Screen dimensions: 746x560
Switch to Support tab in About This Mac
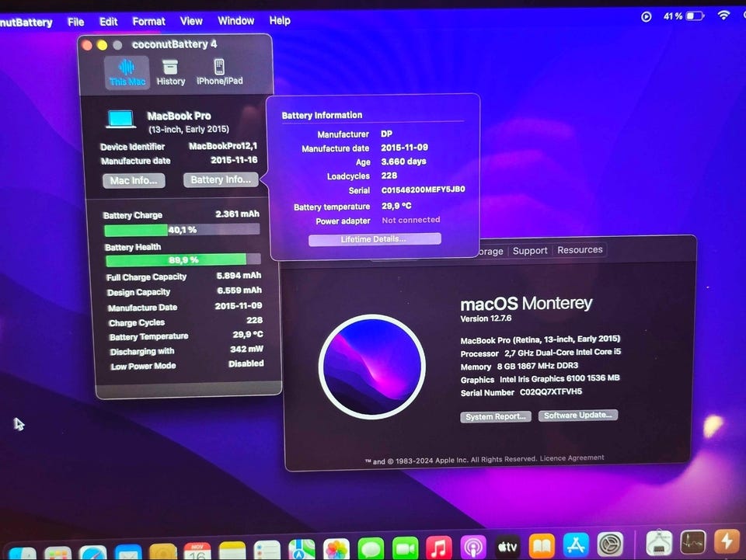530,251
